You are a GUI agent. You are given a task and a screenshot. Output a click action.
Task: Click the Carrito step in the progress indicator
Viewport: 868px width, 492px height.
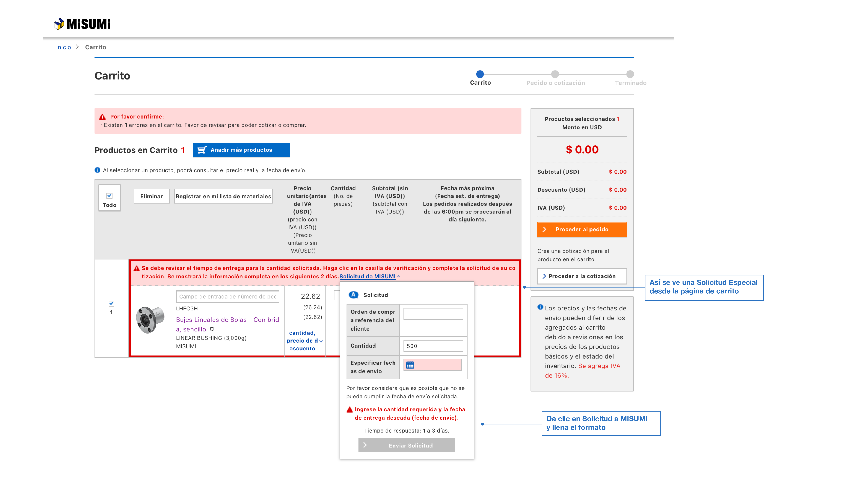click(480, 74)
